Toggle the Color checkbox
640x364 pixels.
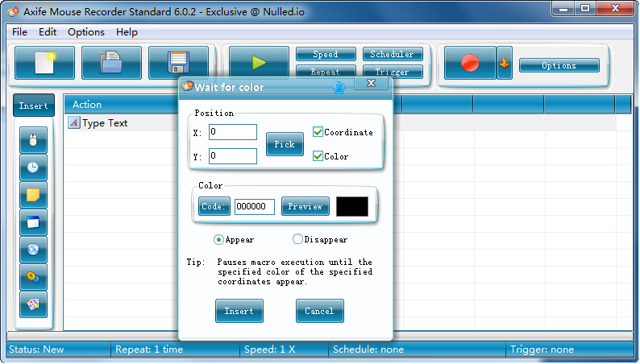318,156
